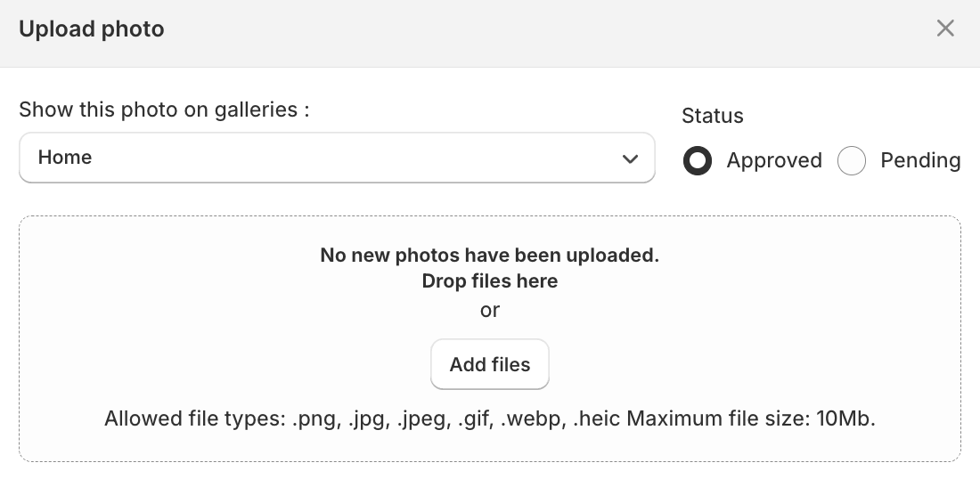The image size is (980, 479).
Task: Click the Allowed file types text
Action: [194, 418]
